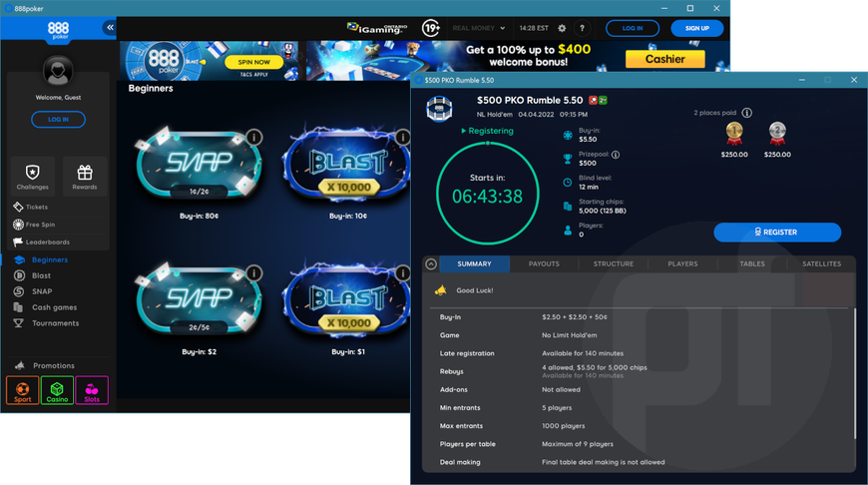Open Challenges shield icon in sidebar
868x485 pixels.
33,176
